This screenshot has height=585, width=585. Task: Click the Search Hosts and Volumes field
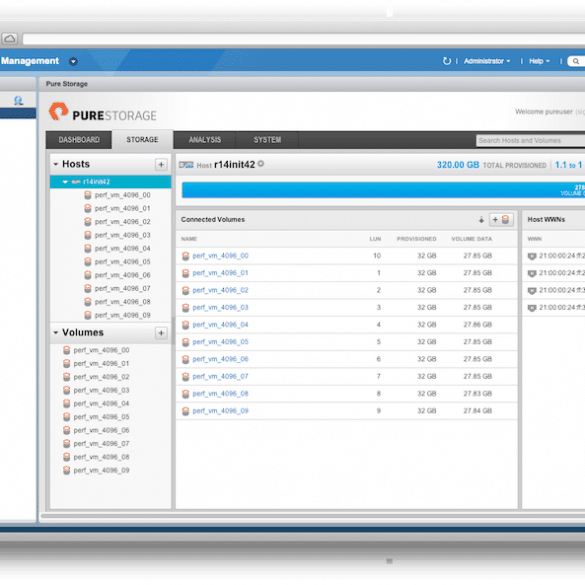531,140
